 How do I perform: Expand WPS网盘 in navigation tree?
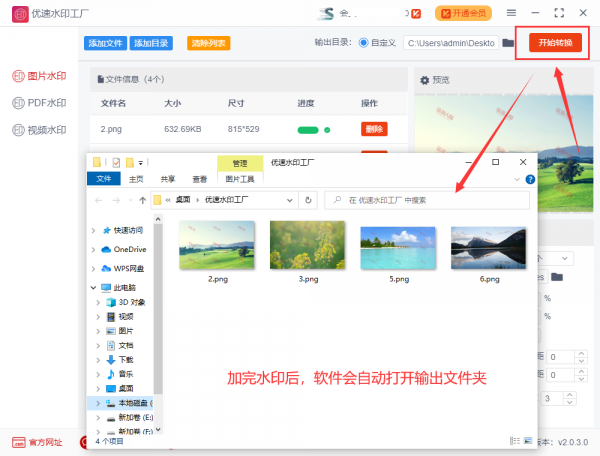93,269
